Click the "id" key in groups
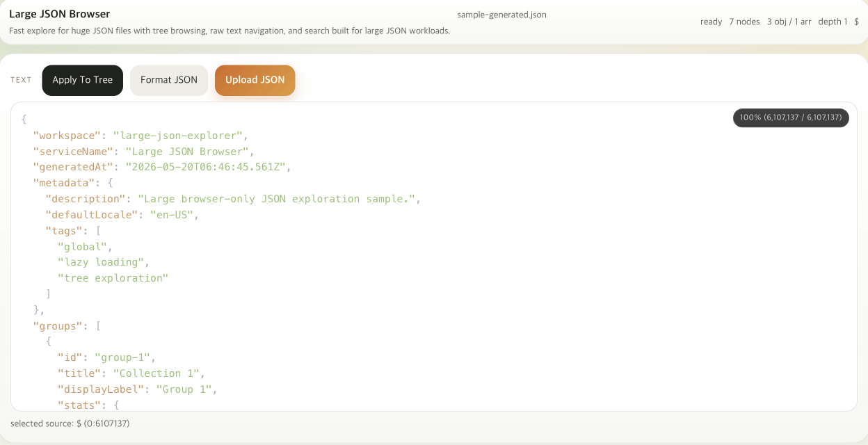This screenshot has width=868, height=445. [x=70, y=357]
